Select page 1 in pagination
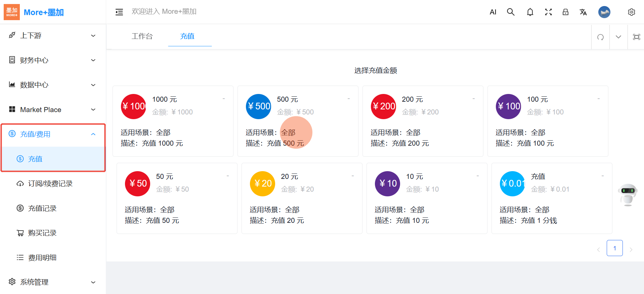This screenshot has width=644, height=294. click(614, 248)
